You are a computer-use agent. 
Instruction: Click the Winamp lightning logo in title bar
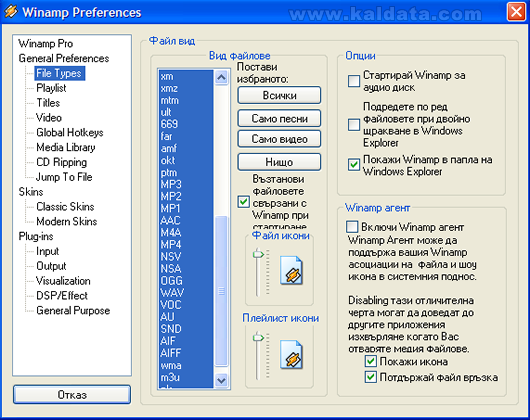click(x=11, y=12)
